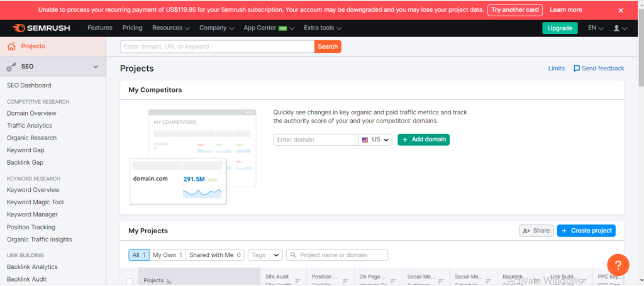Screen dimensions: 644x286
Task: Expand the App Center dropdown menu
Action: [x=269, y=28]
